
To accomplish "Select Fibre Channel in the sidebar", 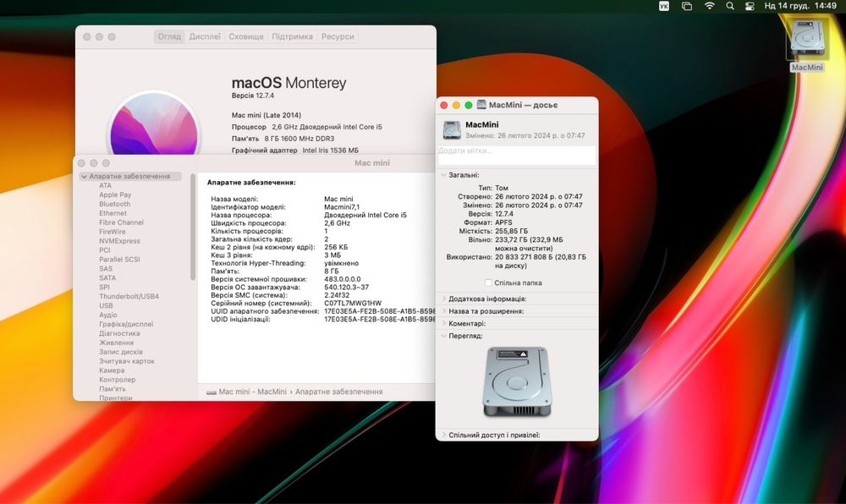I will point(121,222).
